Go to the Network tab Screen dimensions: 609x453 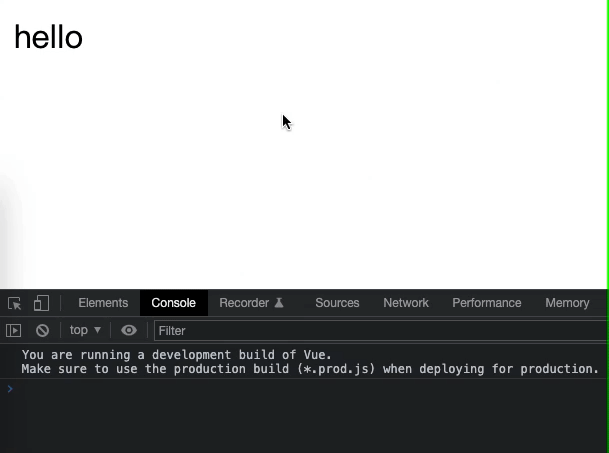pyautogui.click(x=406, y=303)
